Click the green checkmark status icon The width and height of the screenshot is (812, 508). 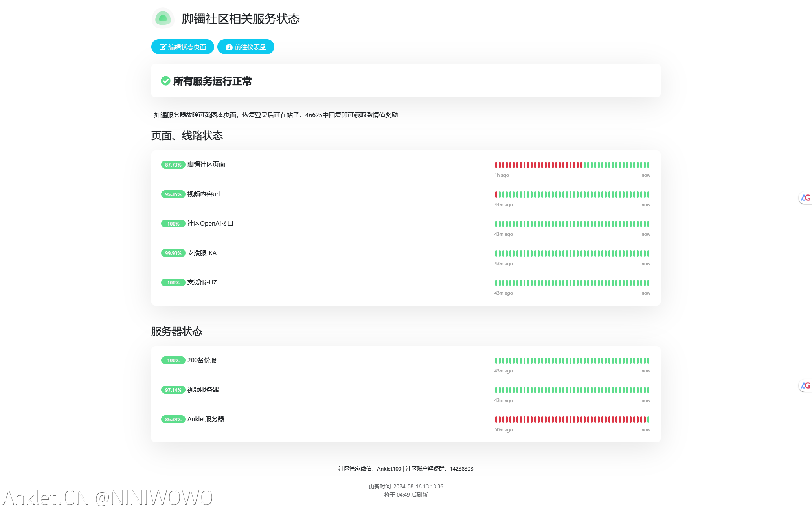click(165, 81)
